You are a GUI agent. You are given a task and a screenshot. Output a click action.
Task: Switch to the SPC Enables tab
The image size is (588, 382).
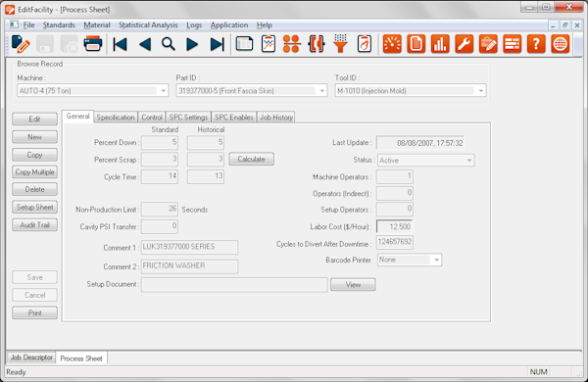coord(234,118)
